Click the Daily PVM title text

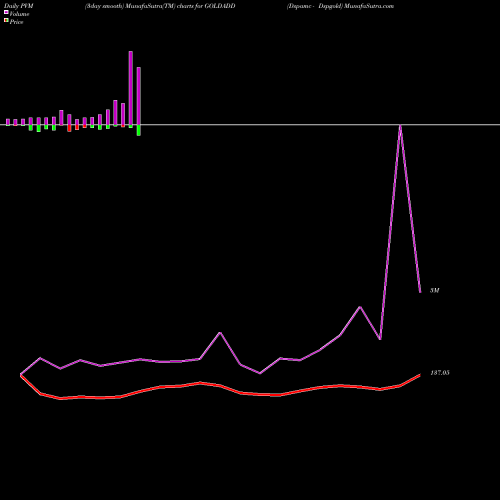point(19,6)
